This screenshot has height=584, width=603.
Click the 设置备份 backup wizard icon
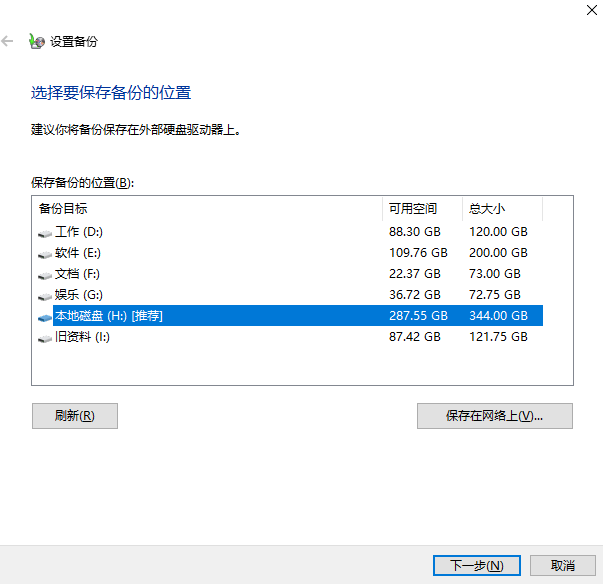pos(37,41)
